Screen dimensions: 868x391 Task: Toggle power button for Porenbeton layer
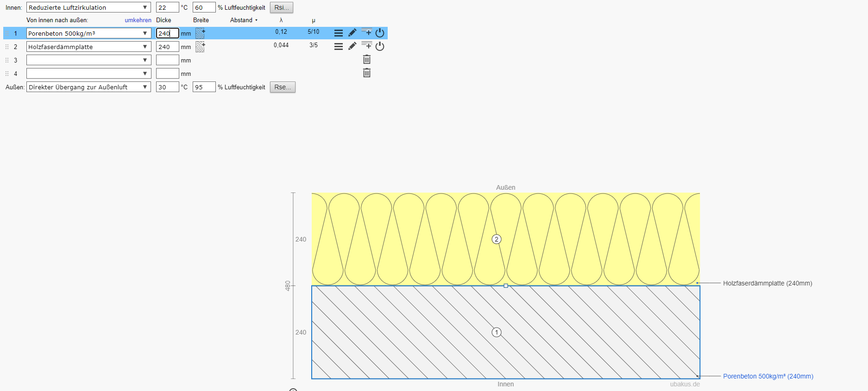click(380, 33)
